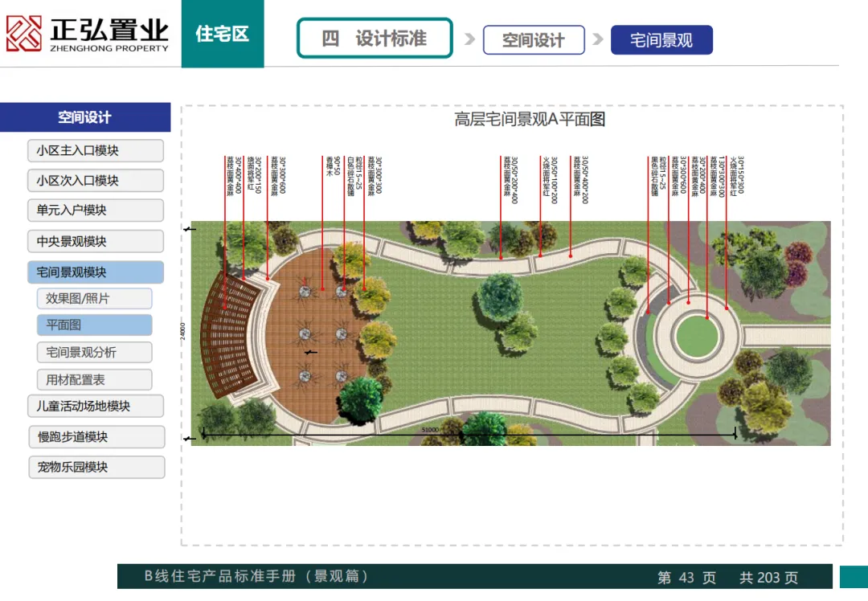Click the 共 203 页 total pages text

769,578
